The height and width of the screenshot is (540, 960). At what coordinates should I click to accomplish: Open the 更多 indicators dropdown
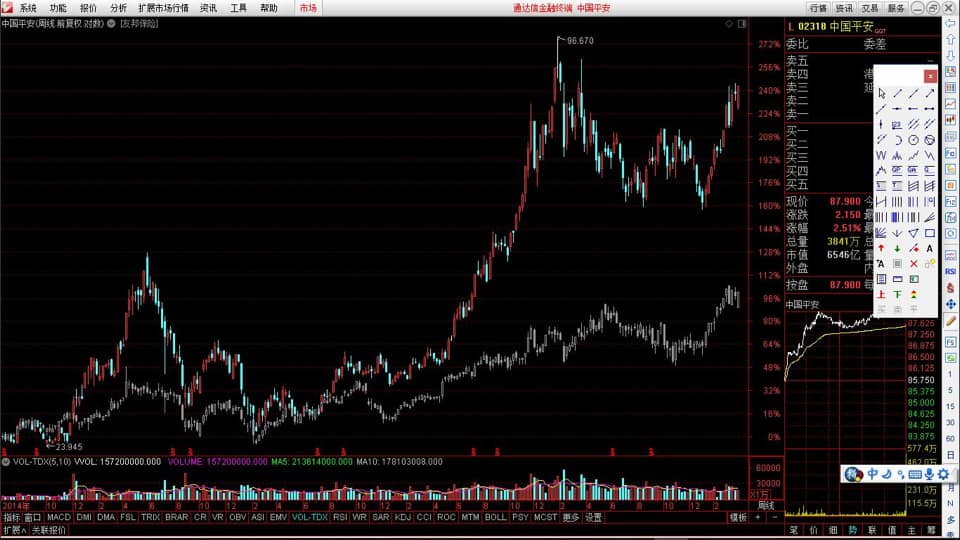pos(571,517)
